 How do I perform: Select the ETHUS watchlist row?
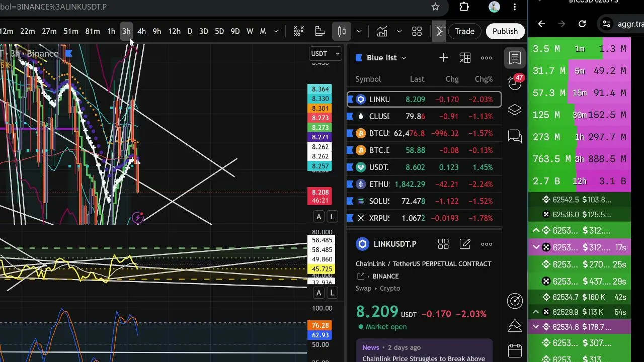(x=424, y=185)
